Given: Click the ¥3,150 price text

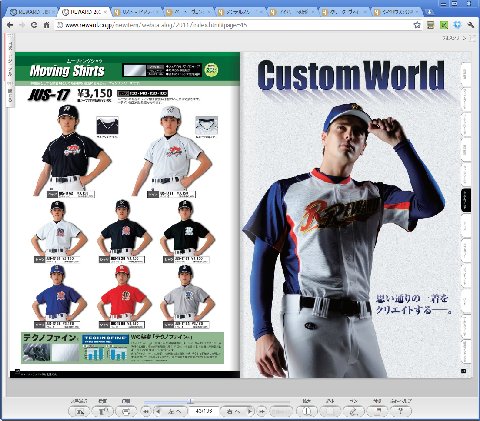Looking at the screenshot, I should click(x=95, y=94).
